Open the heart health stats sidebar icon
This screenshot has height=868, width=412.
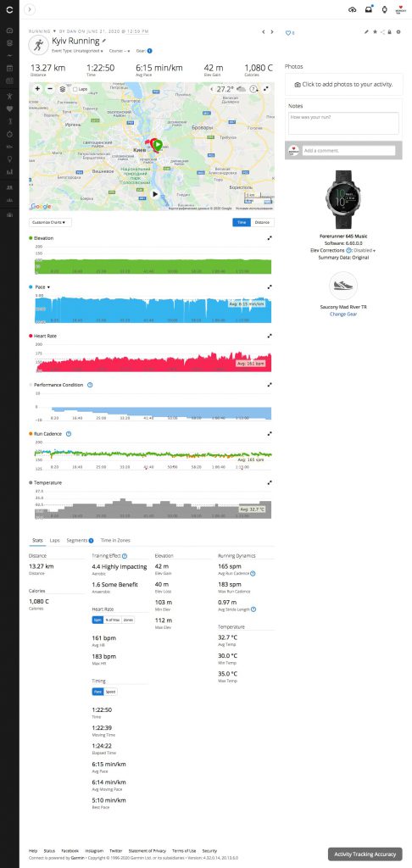9,109
